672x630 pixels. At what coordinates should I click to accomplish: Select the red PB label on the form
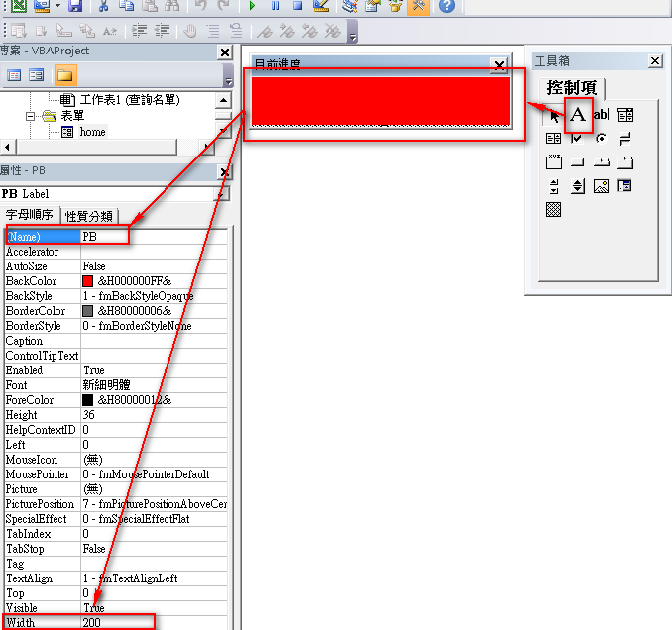tap(381, 101)
